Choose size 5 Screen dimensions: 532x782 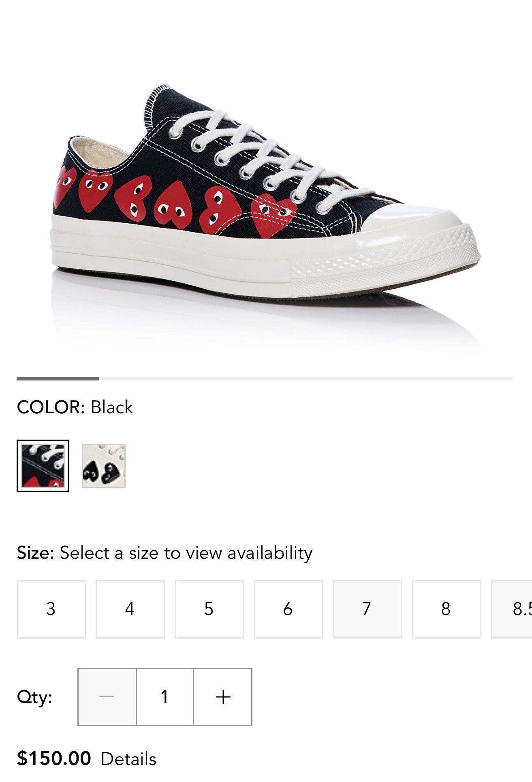click(x=209, y=609)
